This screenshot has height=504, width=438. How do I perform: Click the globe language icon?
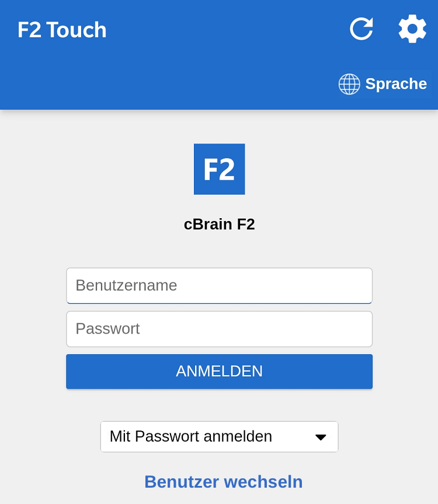(x=349, y=84)
